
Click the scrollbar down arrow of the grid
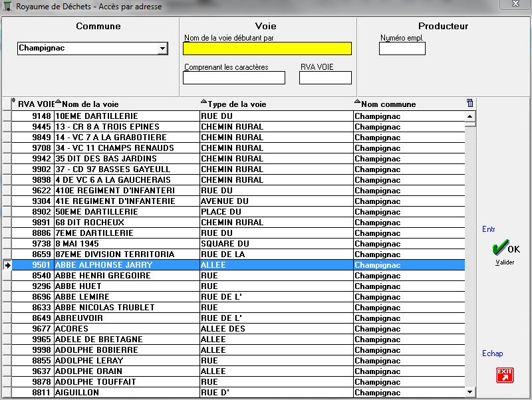[470, 392]
